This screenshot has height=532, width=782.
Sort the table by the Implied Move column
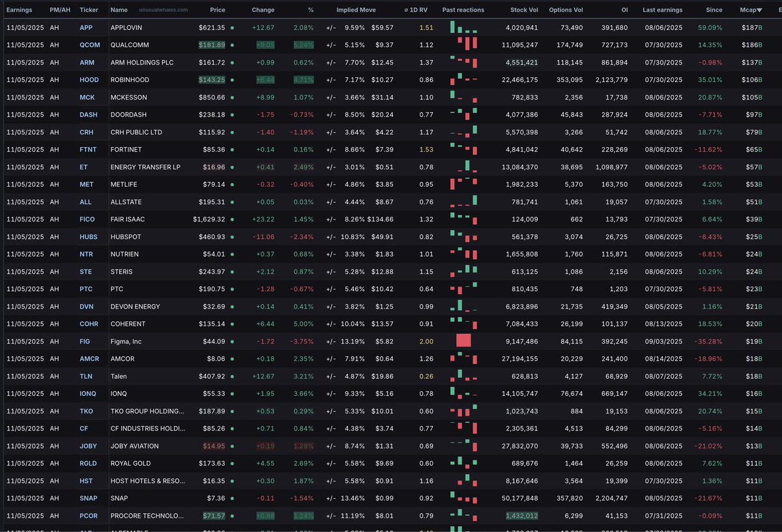tap(355, 10)
